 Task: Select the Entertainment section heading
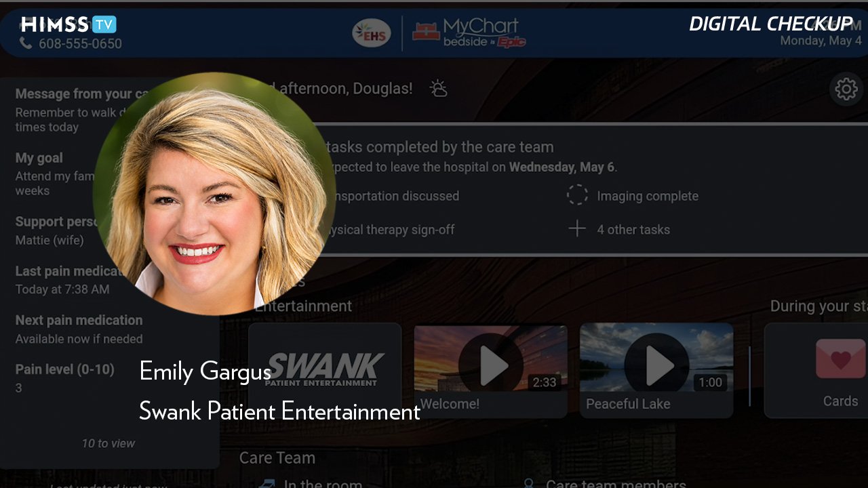[x=303, y=306]
